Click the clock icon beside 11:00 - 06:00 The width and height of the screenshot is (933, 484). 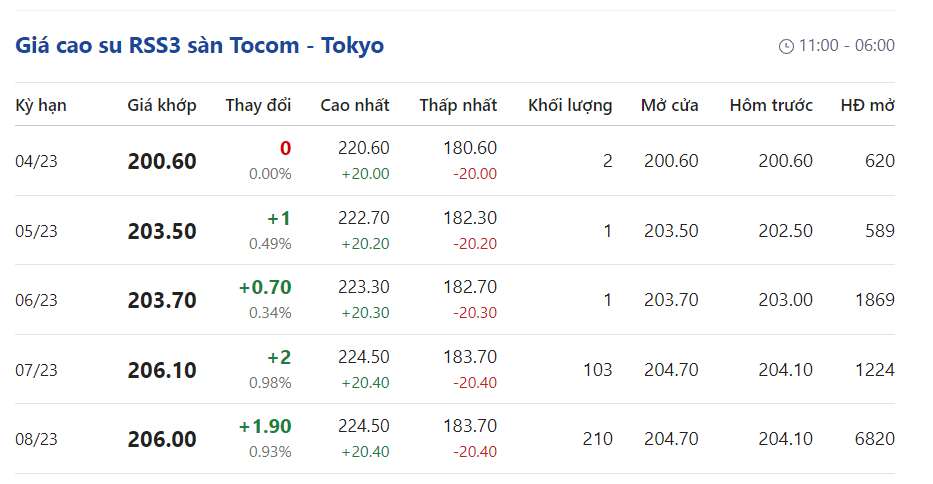[x=786, y=46]
